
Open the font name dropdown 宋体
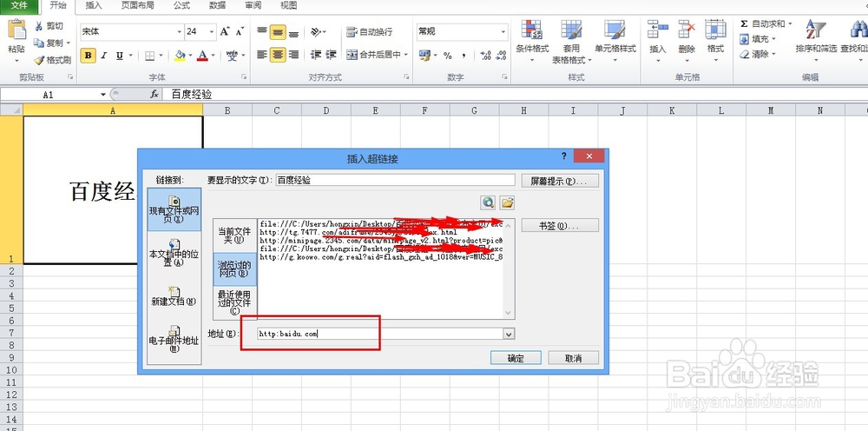coord(180,32)
